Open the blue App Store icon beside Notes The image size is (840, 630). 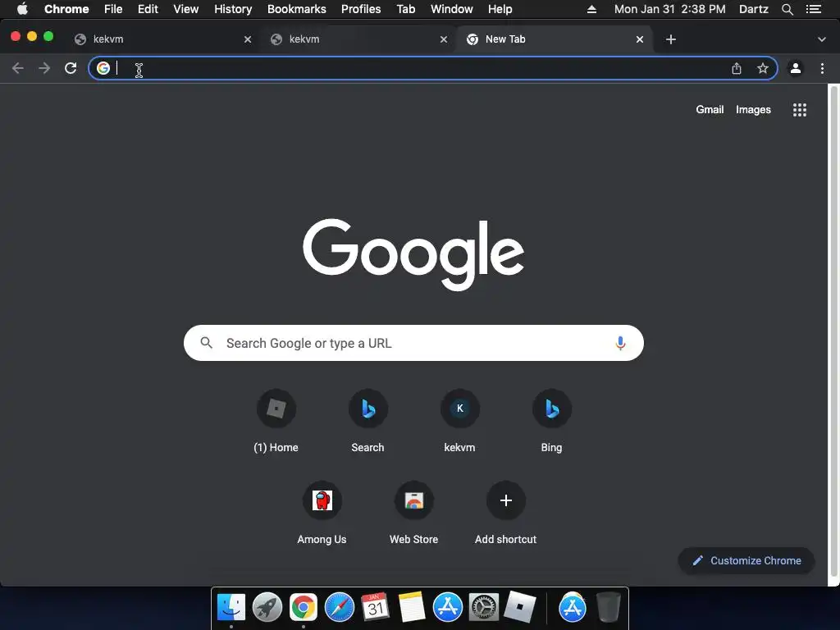pos(447,608)
